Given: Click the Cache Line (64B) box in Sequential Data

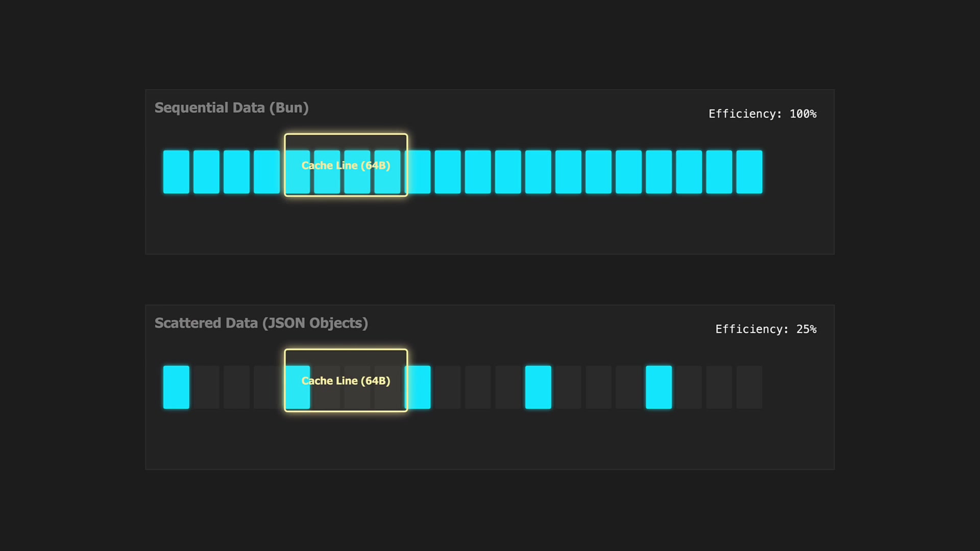Looking at the screenshot, I should click(346, 165).
